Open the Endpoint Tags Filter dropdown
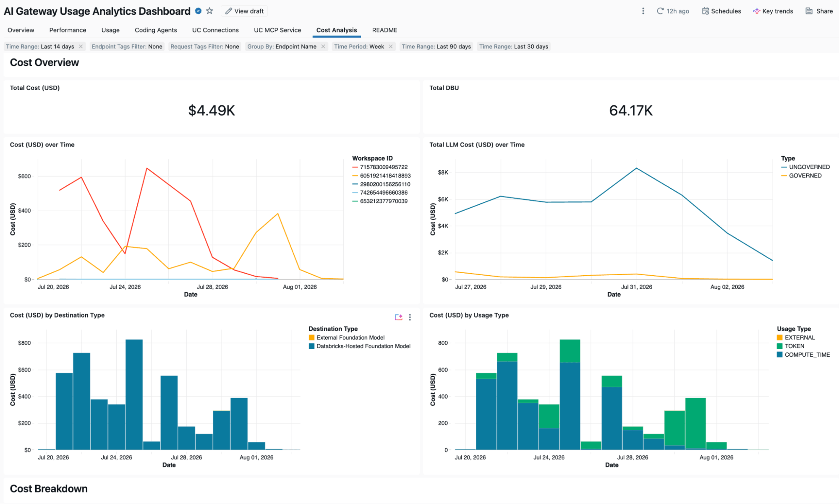Screen dimensions: 839x504 tap(127, 47)
